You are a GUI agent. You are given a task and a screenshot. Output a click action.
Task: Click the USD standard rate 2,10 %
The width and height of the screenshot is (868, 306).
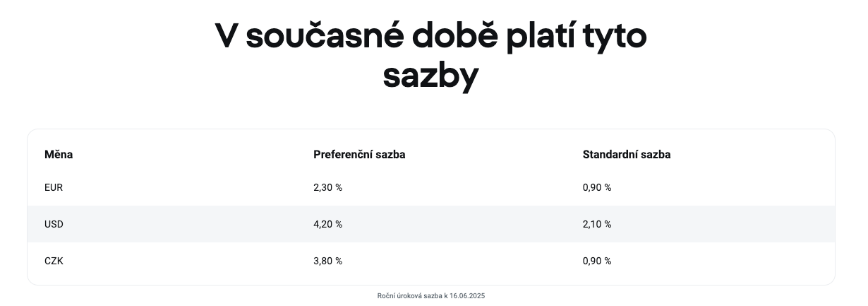coord(597,224)
